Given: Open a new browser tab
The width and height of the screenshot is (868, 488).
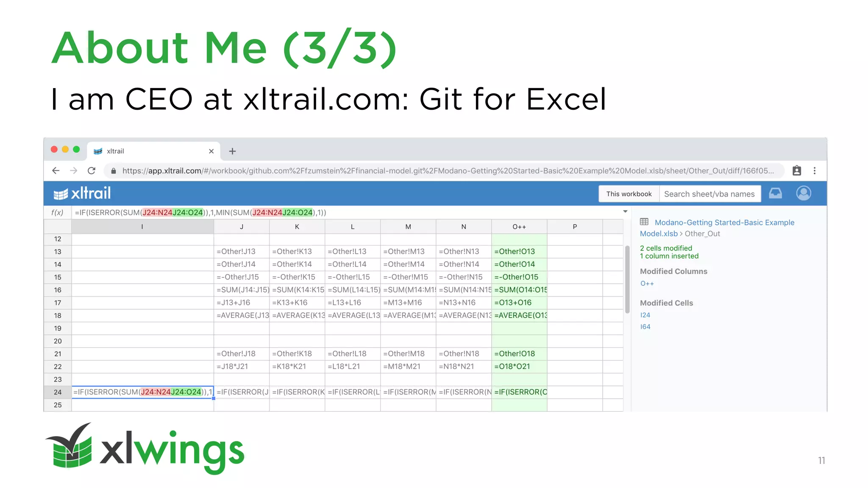Looking at the screenshot, I should point(232,151).
